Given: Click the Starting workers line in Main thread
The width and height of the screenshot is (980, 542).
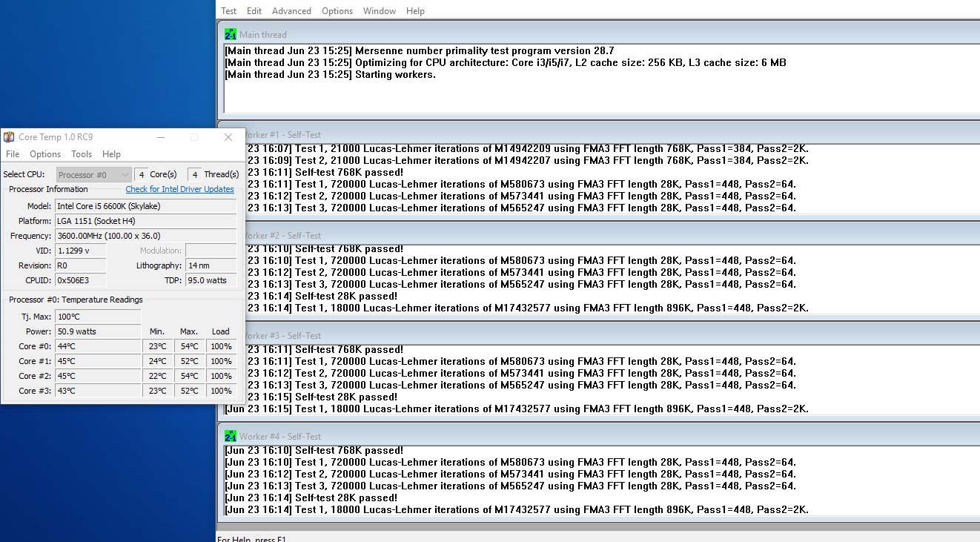Looking at the screenshot, I should click(331, 74).
